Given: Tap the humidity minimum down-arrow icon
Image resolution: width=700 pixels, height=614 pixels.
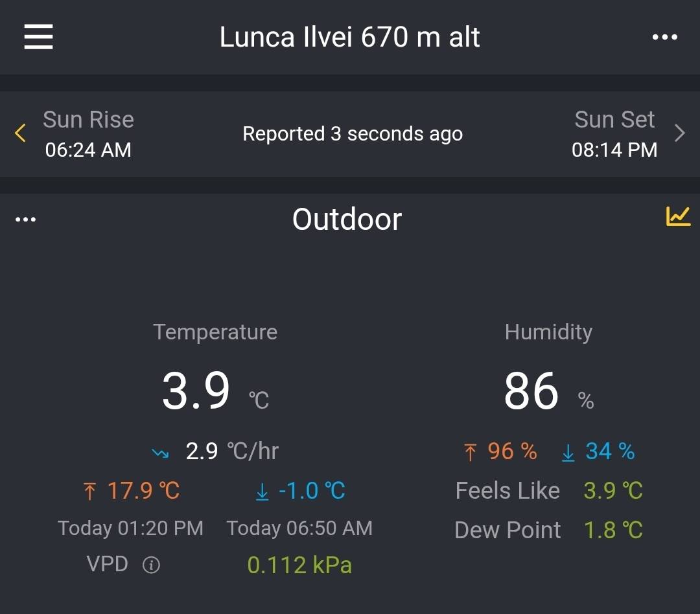Looking at the screenshot, I should (568, 452).
